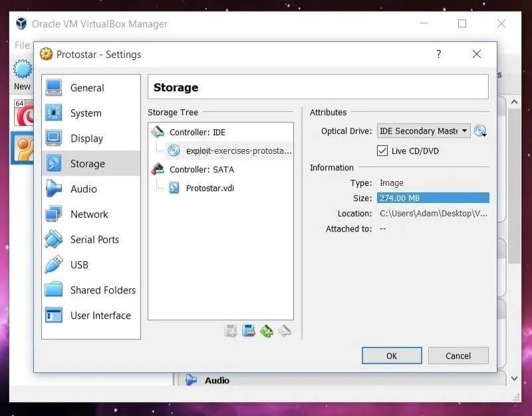Click the hard disk icon beside Protostar.vdi
532x416 pixels.
(x=174, y=188)
